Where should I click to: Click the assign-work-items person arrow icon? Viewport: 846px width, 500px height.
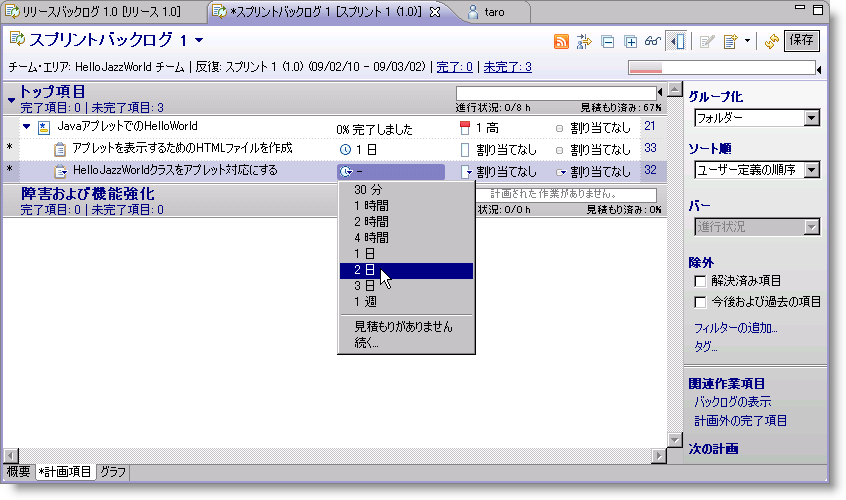point(584,41)
